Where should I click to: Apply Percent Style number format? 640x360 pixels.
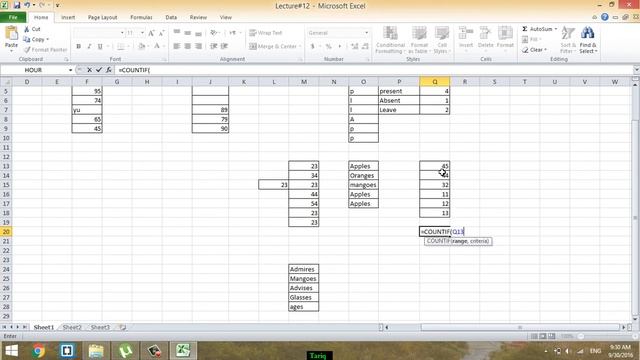click(329, 47)
